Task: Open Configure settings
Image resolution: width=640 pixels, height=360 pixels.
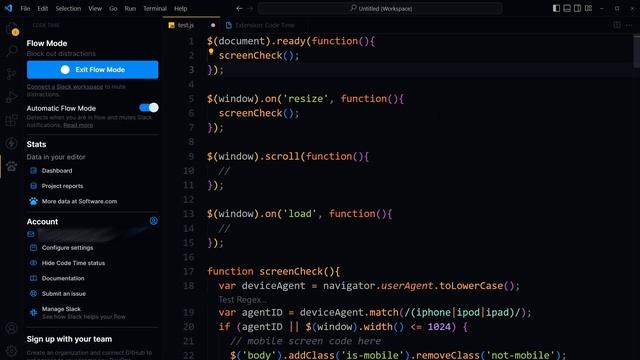Action: pyautogui.click(x=67, y=248)
